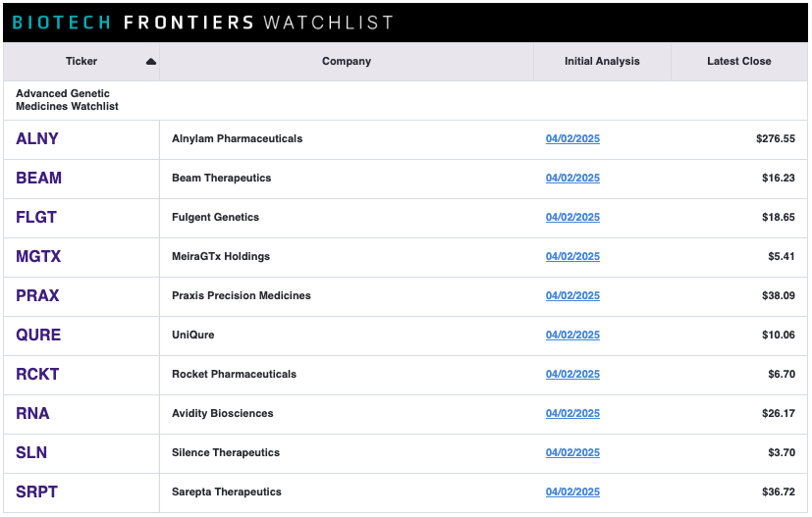
Task: Sort by the Company column header
Action: 347,61
